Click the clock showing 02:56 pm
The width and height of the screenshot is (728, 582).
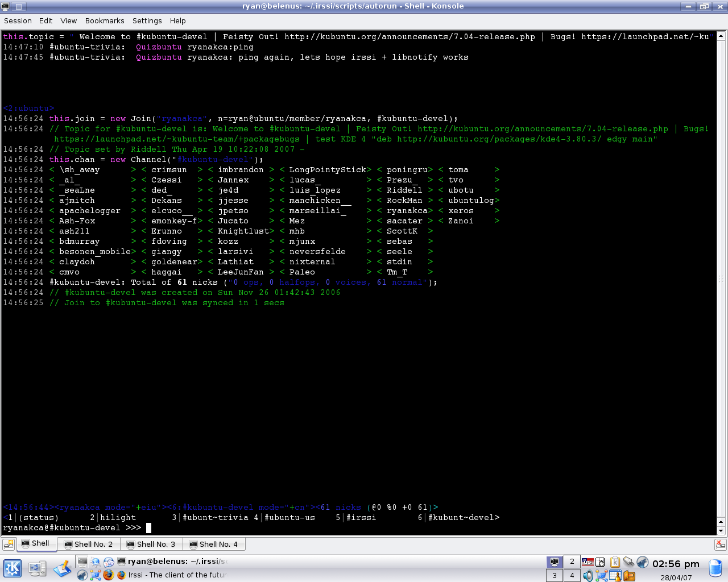click(x=676, y=564)
